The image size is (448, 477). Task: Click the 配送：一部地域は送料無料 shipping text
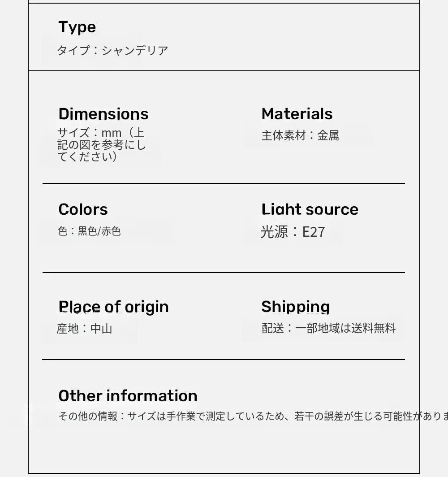coord(329,329)
